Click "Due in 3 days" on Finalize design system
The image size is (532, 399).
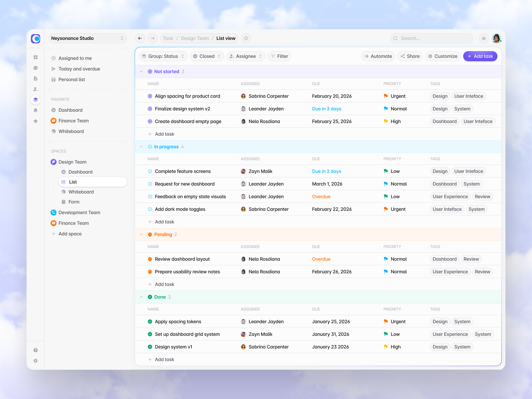click(x=327, y=109)
